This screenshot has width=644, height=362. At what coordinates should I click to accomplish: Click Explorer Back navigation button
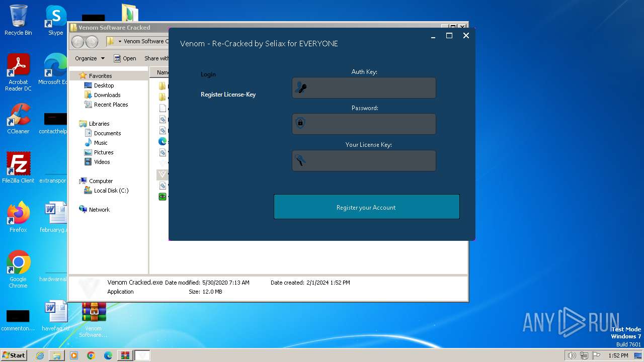(x=77, y=41)
